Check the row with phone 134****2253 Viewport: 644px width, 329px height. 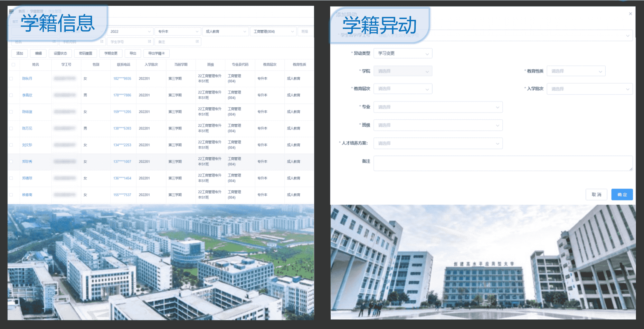click(11, 145)
